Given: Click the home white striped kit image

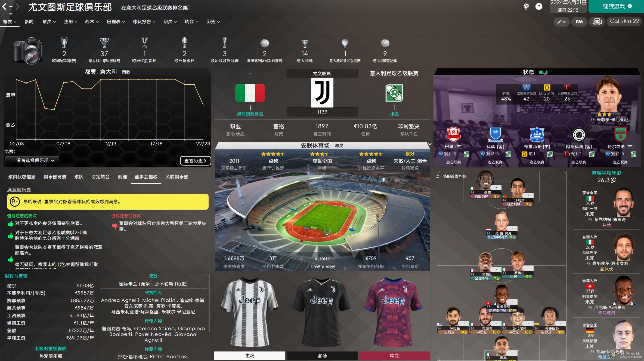Looking at the screenshot, I should pyautogui.click(x=250, y=312).
